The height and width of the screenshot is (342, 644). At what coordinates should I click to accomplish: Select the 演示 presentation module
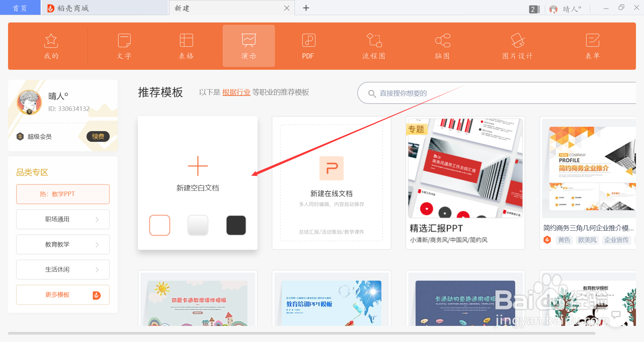tap(249, 46)
